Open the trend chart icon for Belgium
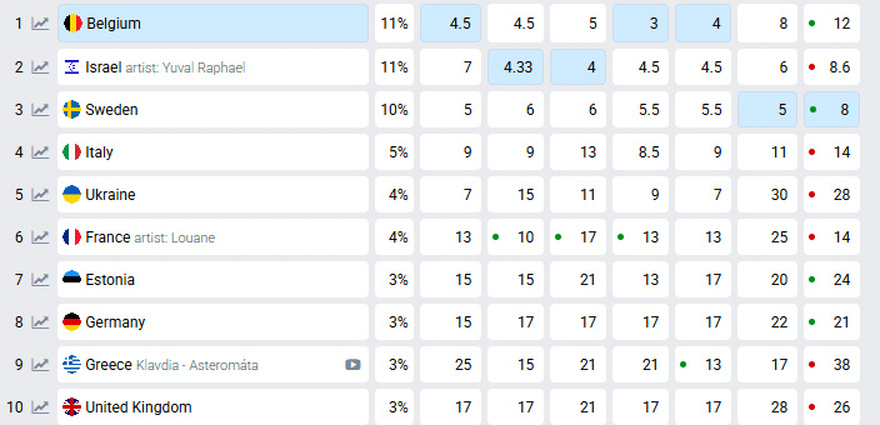The image size is (880, 425). pyautogui.click(x=40, y=23)
